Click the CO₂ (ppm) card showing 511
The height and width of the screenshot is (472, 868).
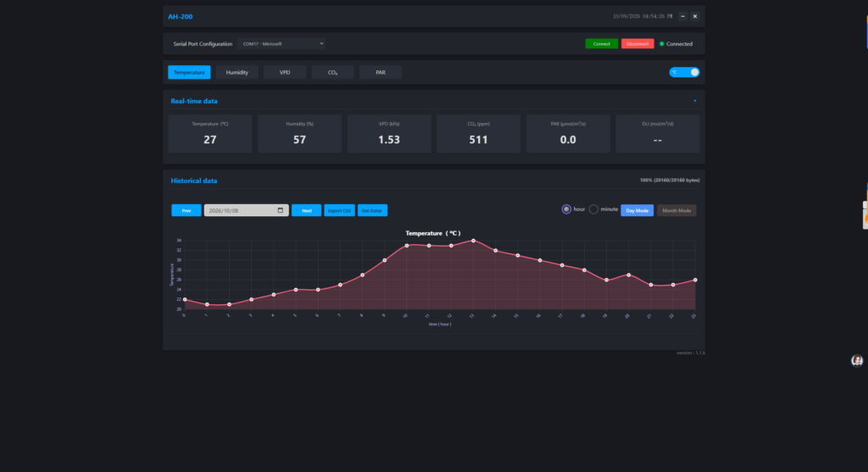coord(479,134)
